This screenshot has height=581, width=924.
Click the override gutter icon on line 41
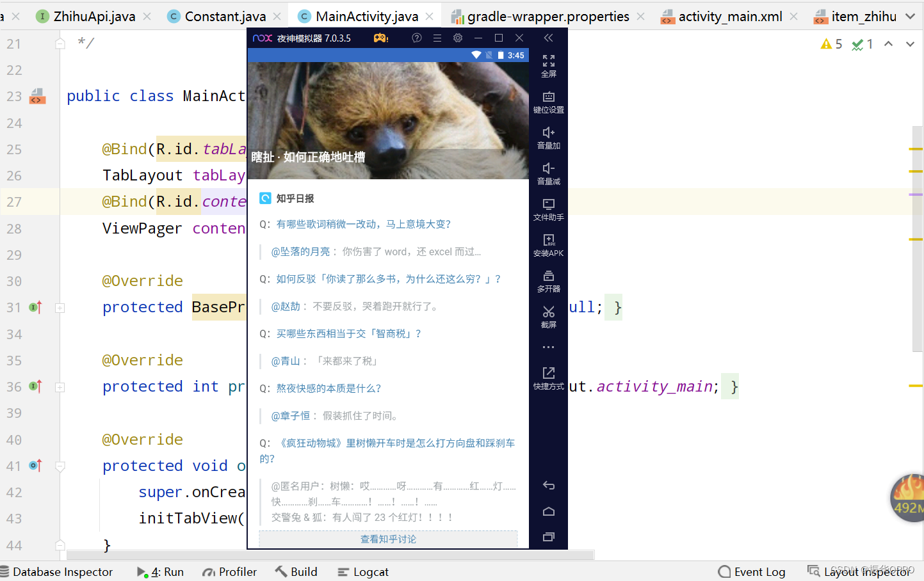coord(36,466)
